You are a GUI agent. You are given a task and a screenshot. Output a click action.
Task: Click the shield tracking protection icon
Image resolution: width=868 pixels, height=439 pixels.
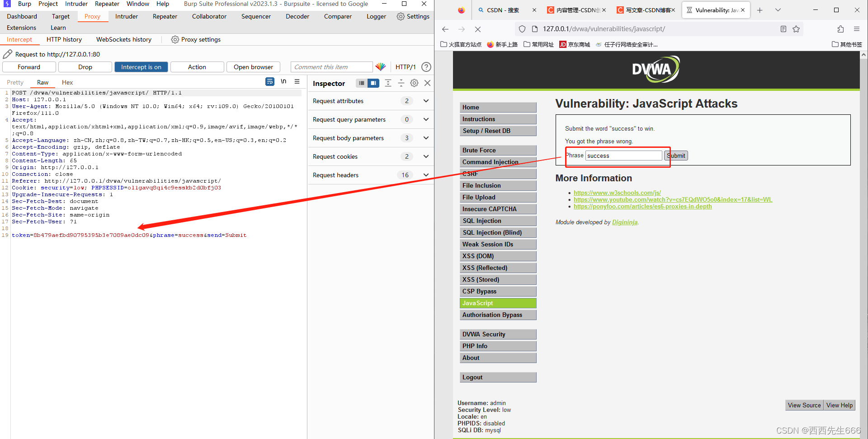tap(522, 29)
